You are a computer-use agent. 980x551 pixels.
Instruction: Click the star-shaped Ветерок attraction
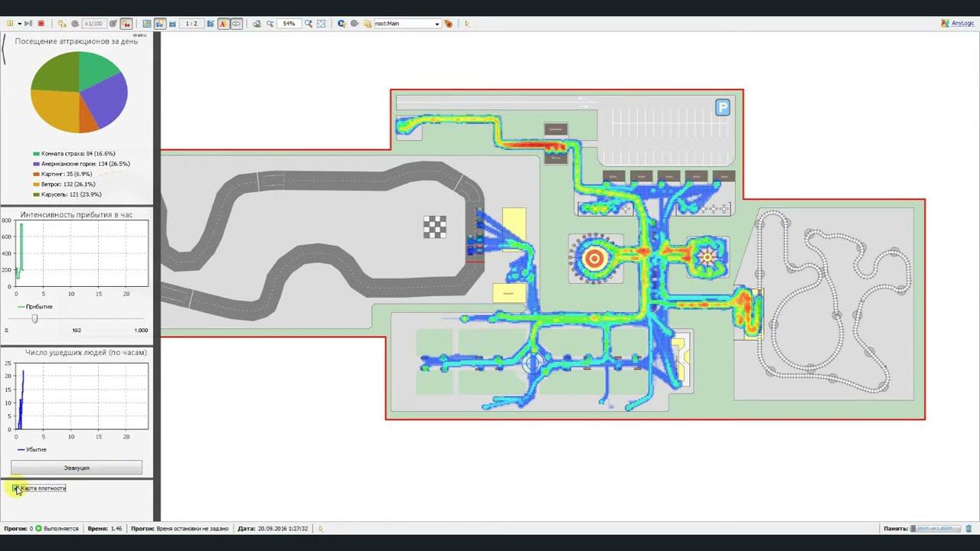coord(707,257)
